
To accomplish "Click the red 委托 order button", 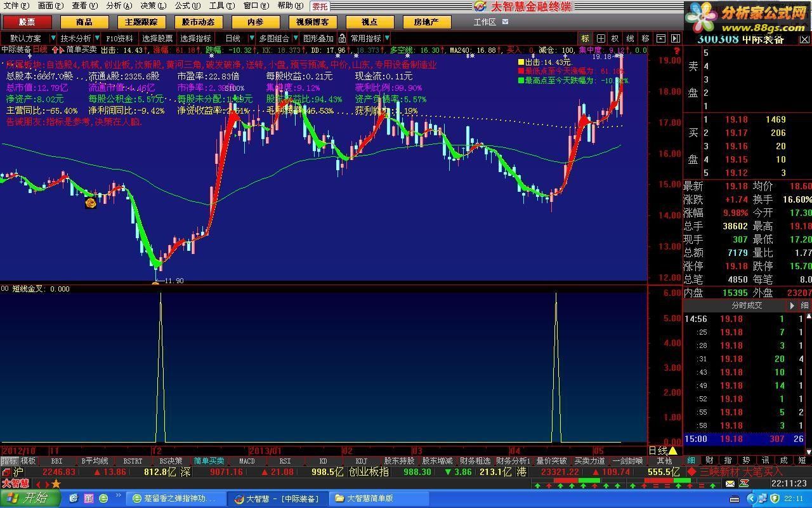I will (320, 6).
